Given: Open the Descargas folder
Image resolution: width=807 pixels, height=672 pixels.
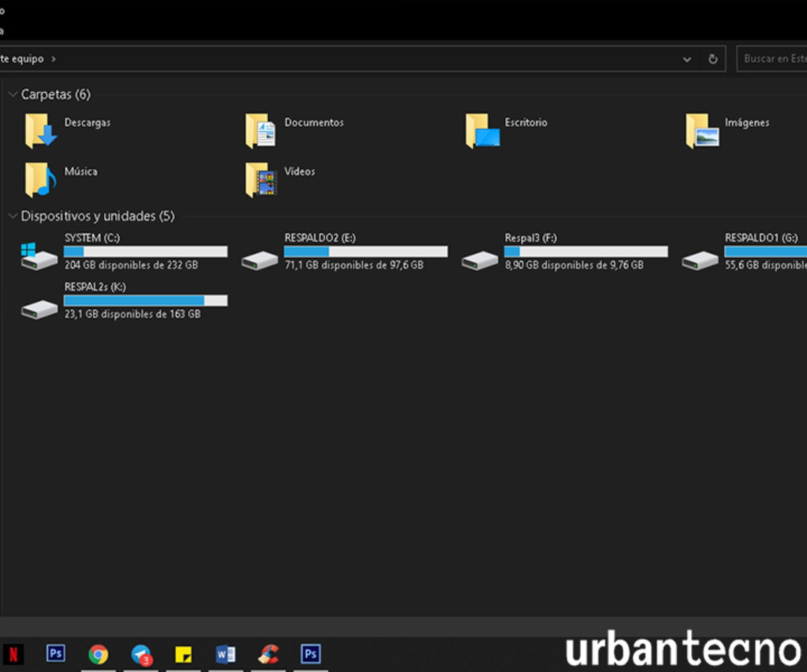Looking at the screenshot, I should [87, 122].
